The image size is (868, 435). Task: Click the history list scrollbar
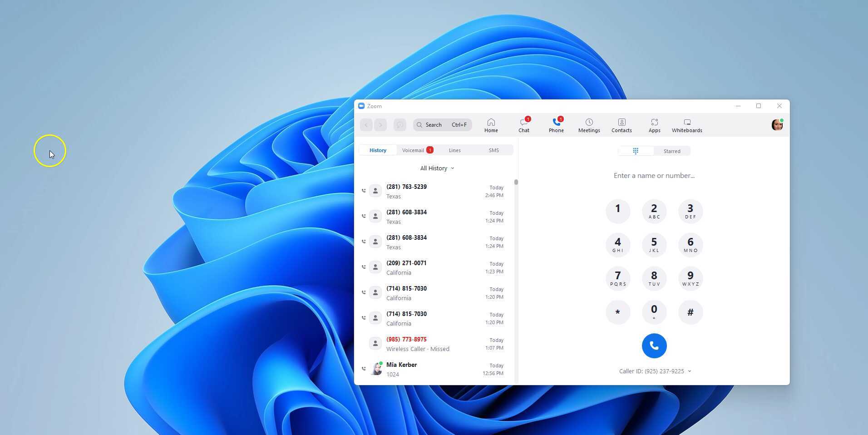pos(516,182)
